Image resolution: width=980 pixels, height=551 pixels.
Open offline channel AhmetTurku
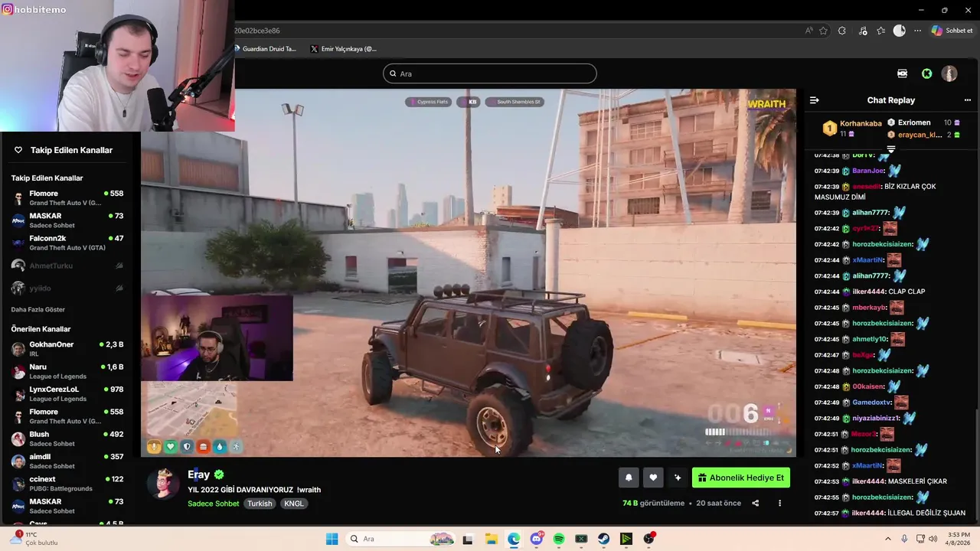click(x=69, y=266)
